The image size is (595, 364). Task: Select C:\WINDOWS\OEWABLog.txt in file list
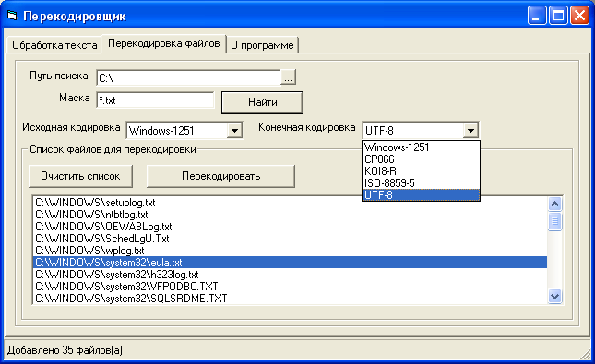[290, 227]
